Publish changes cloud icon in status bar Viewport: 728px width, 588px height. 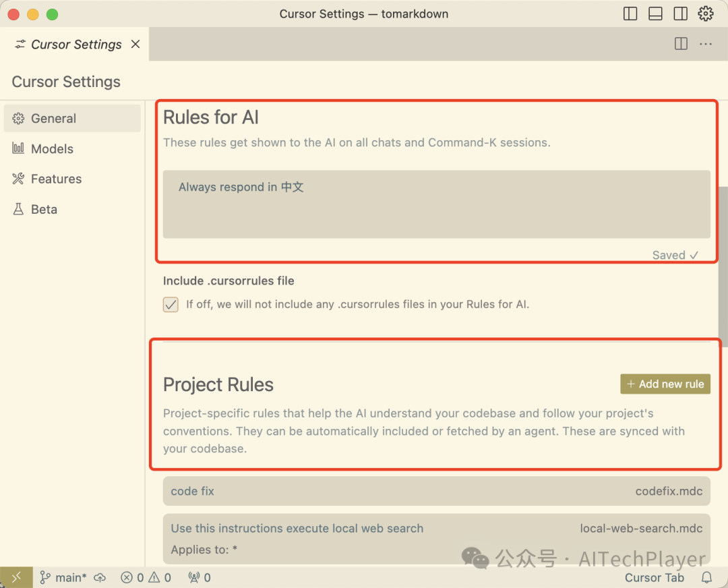coord(100,578)
